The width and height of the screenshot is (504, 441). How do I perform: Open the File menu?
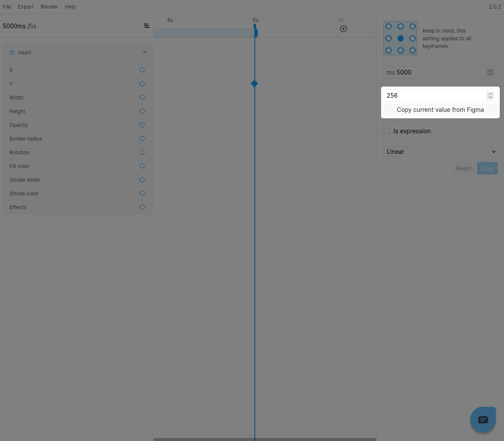click(x=7, y=7)
